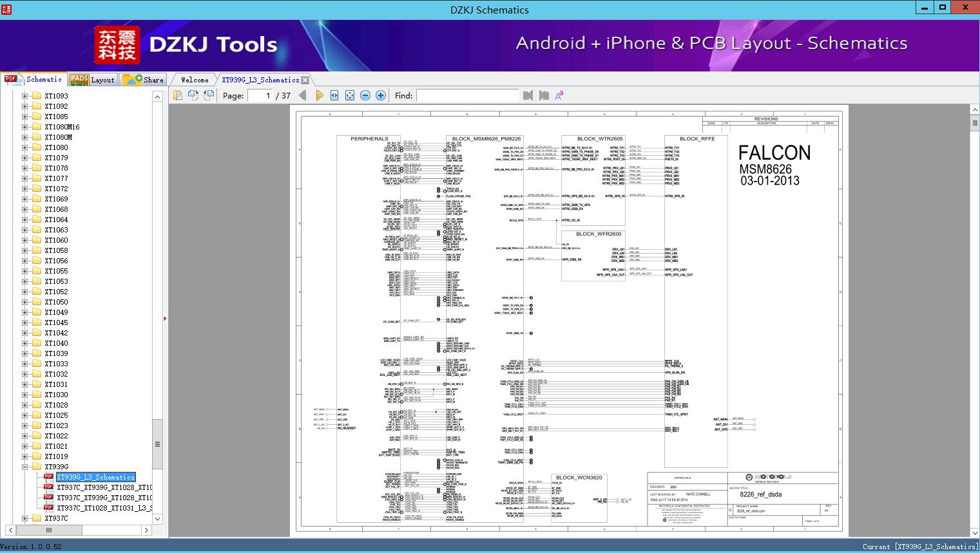Switch to the Welcome document tab

pos(195,80)
